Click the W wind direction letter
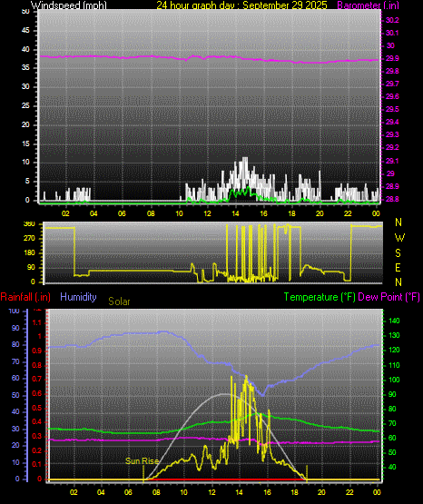Viewport: 423px width, 504px height. point(399,238)
